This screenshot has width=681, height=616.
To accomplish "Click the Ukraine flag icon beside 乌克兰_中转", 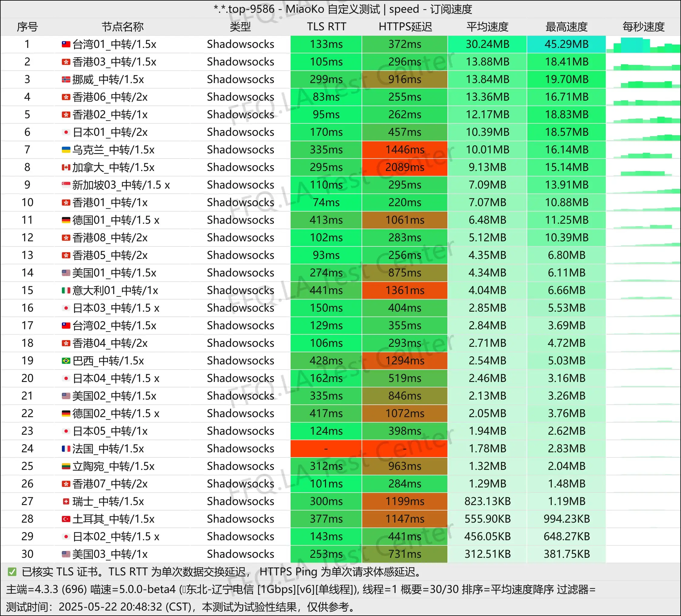I will pos(66,149).
